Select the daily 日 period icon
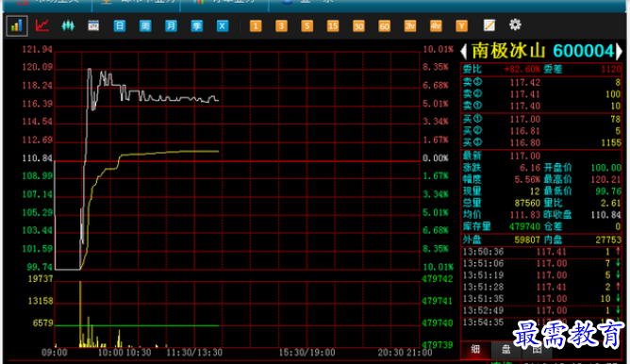The width and height of the screenshot is (630, 364). click(x=120, y=26)
